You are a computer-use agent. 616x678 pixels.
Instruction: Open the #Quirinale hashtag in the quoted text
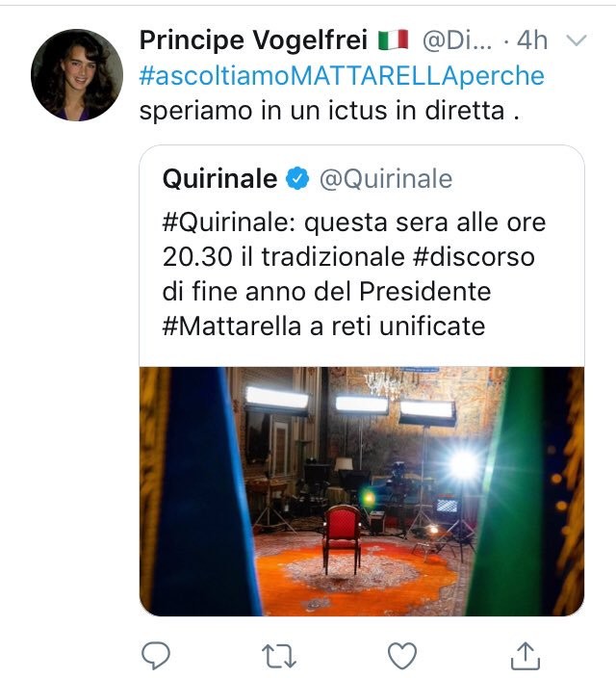(225, 223)
